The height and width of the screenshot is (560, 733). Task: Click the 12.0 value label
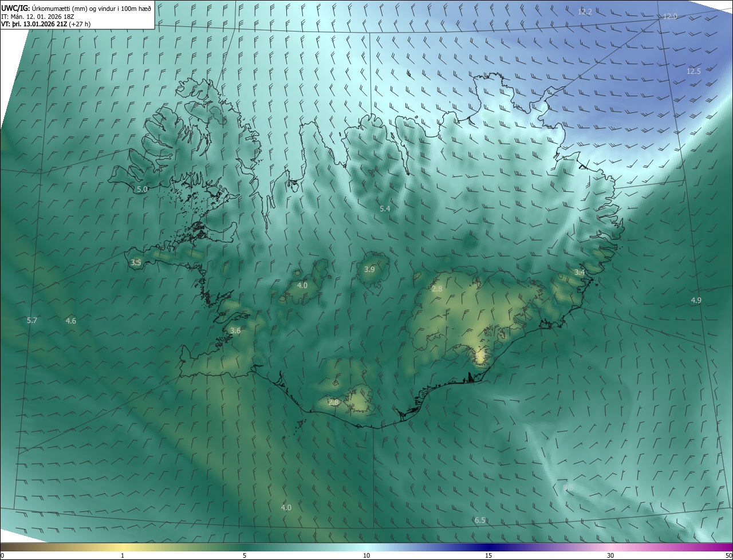[x=670, y=17]
